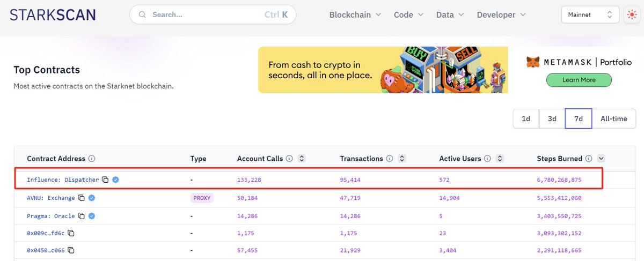Viewport: 644px width, 261px height.
Task: Click active users value 14,904
Action: (450, 198)
